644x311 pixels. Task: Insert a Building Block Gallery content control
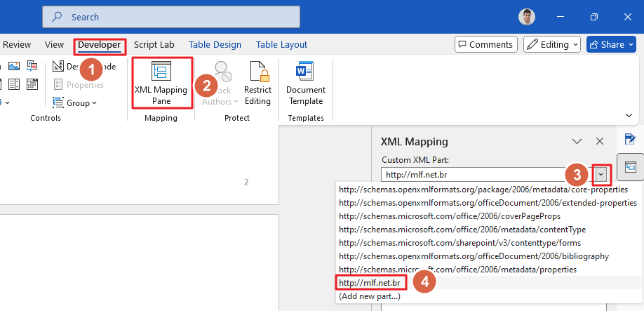32,66
